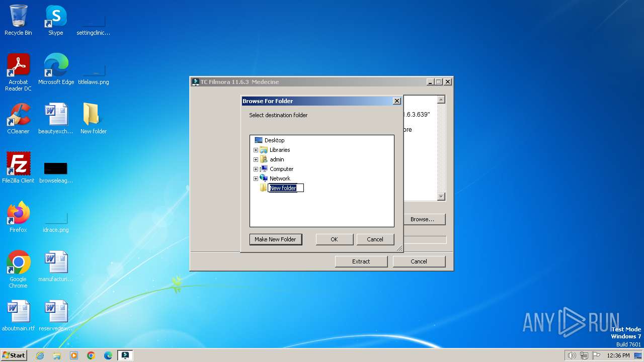644x362 pixels.
Task: Expand the Network tree node
Action: point(256,178)
